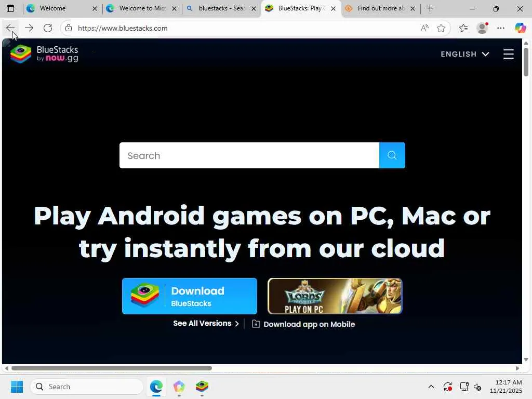Click the website Search input field

pyautogui.click(x=249, y=155)
